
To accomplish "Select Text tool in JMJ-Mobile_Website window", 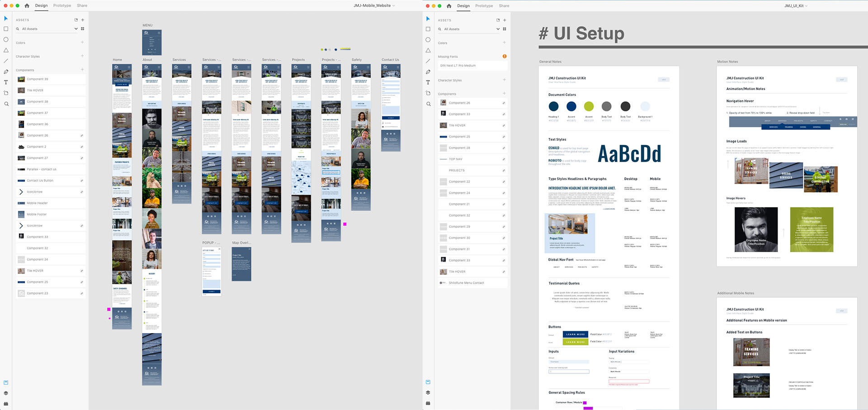I will (6, 82).
